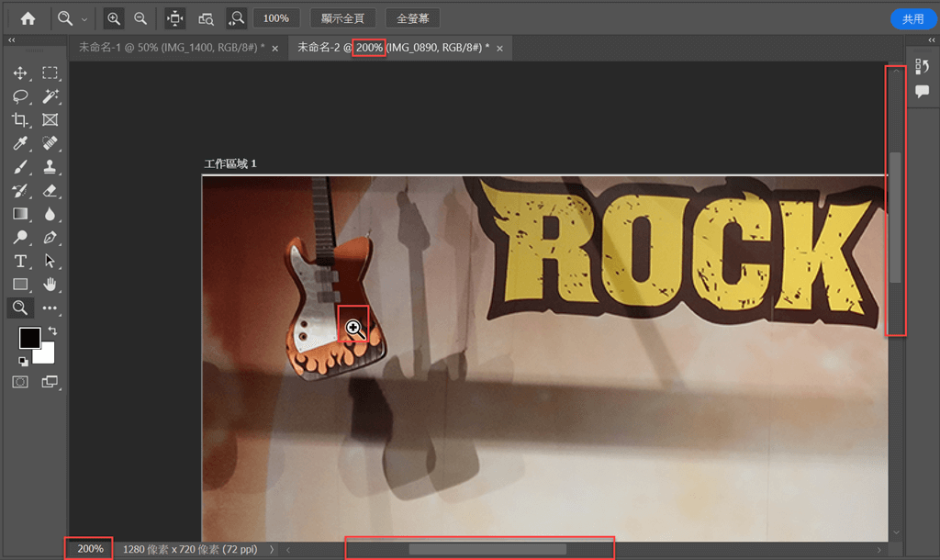The width and height of the screenshot is (940, 560).
Task: Click the horizontal scrollbar left arrow
Action: click(x=288, y=549)
